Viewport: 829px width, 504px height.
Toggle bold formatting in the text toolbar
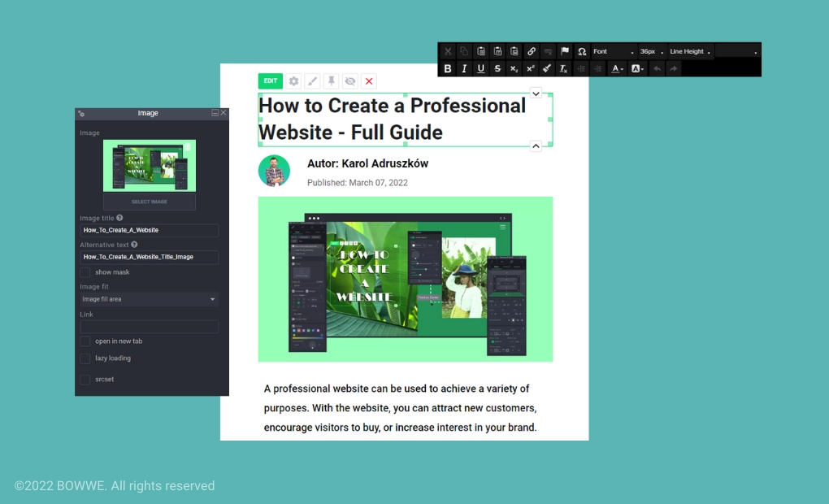[x=448, y=69]
